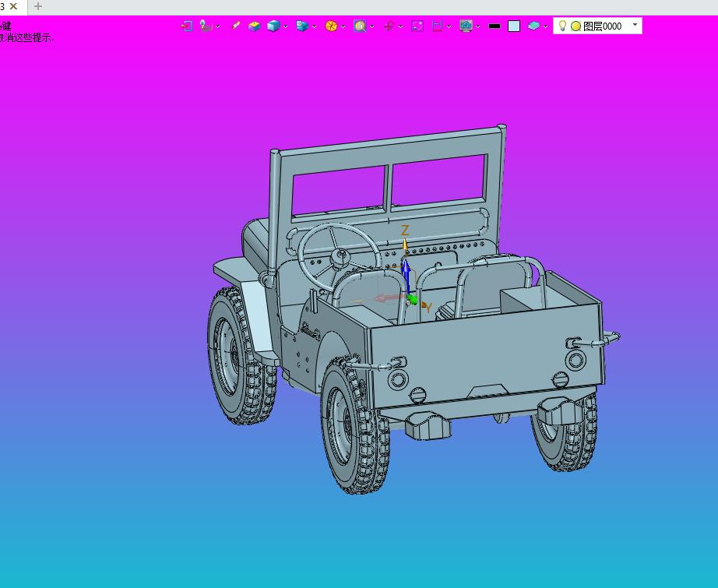Open the monitor display dropdown arrow
718x588 pixels.
(x=477, y=26)
